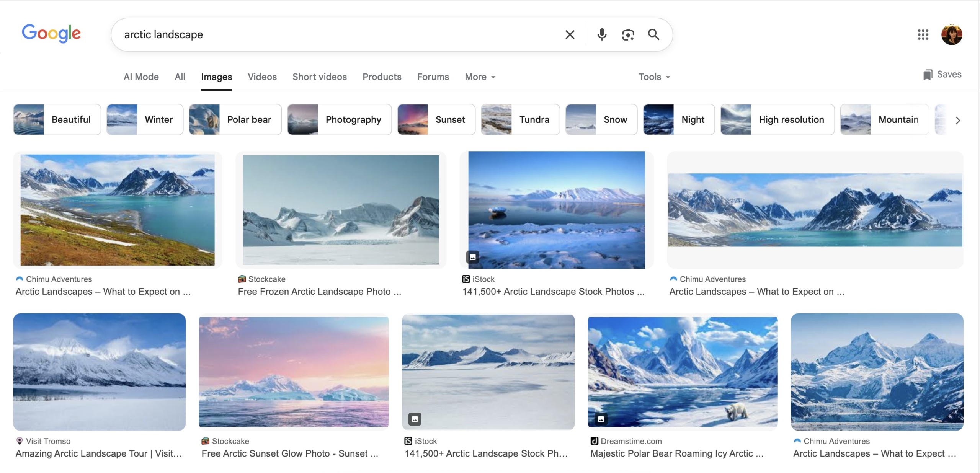Screen dimensions: 980x473
Task: Open the account profile picture
Action: pos(952,35)
